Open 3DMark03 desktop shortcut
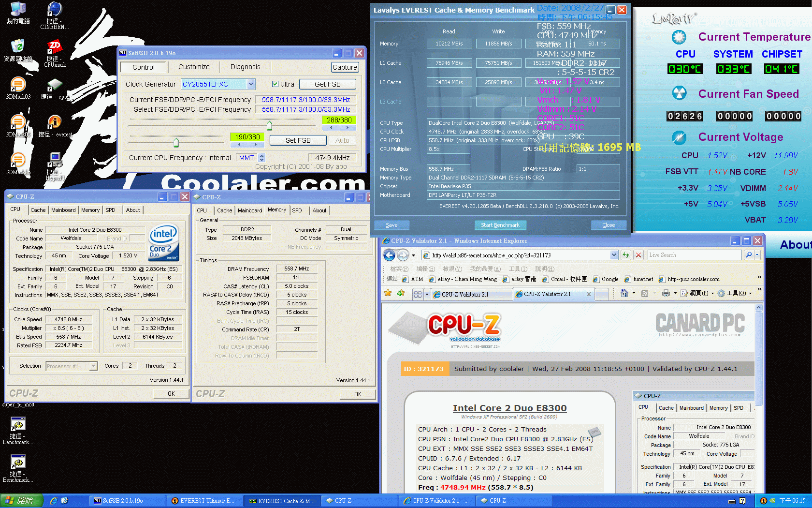812x508 pixels. pyautogui.click(x=18, y=88)
